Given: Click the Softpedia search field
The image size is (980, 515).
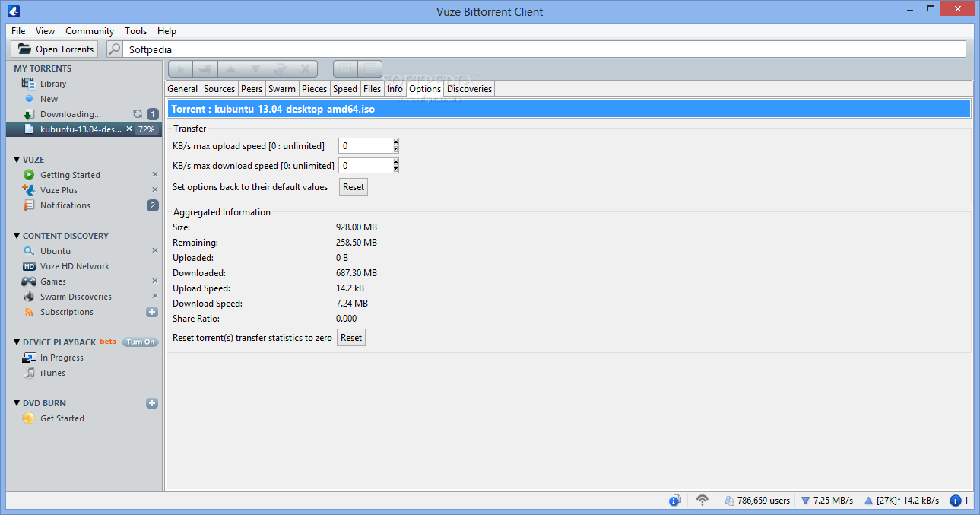Looking at the screenshot, I should pos(546,49).
